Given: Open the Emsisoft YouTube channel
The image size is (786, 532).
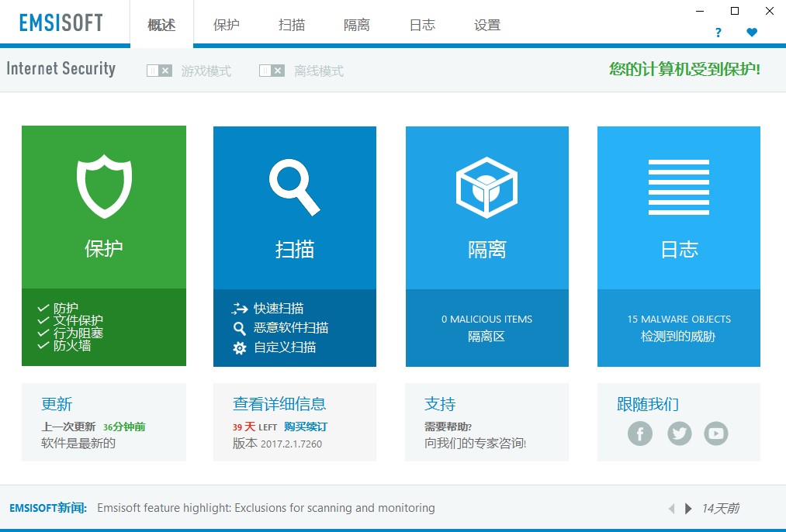Looking at the screenshot, I should (716, 434).
